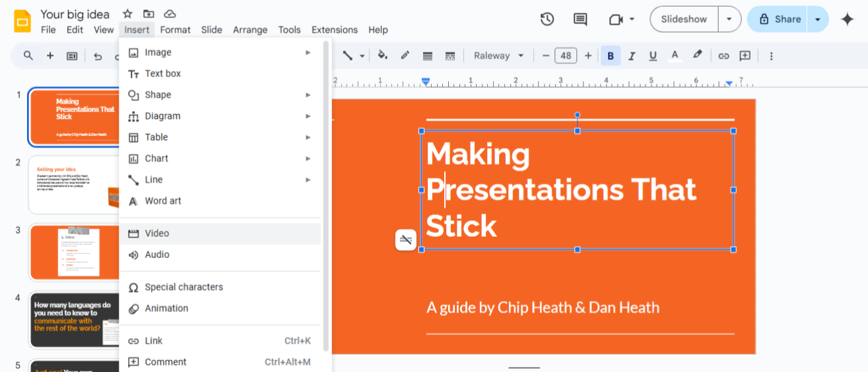Click the border weight icon
This screenshot has height=372, width=868.
tap(428, 56)
